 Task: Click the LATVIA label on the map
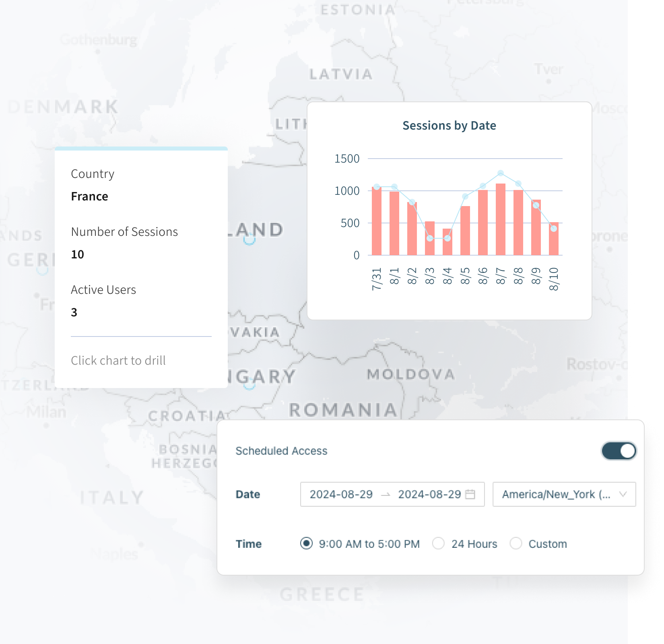pyautogui.click(x=341, y=74)
